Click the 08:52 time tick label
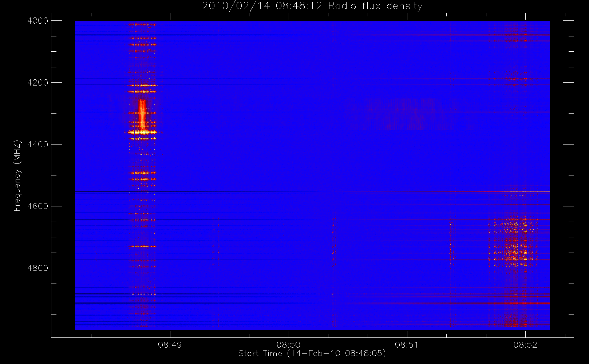This screenshot has width=589, height=364. click(x=525, y=345)
